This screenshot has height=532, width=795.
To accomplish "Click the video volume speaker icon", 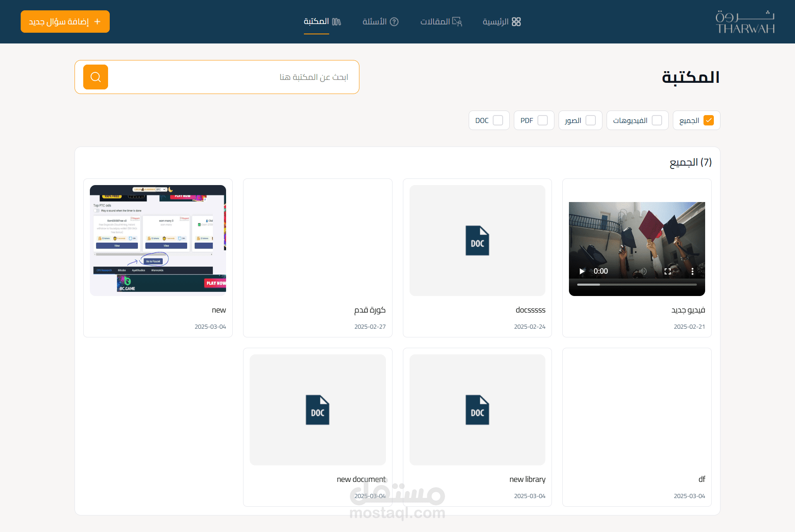I will pyautogui.click(x=643, y=271).
